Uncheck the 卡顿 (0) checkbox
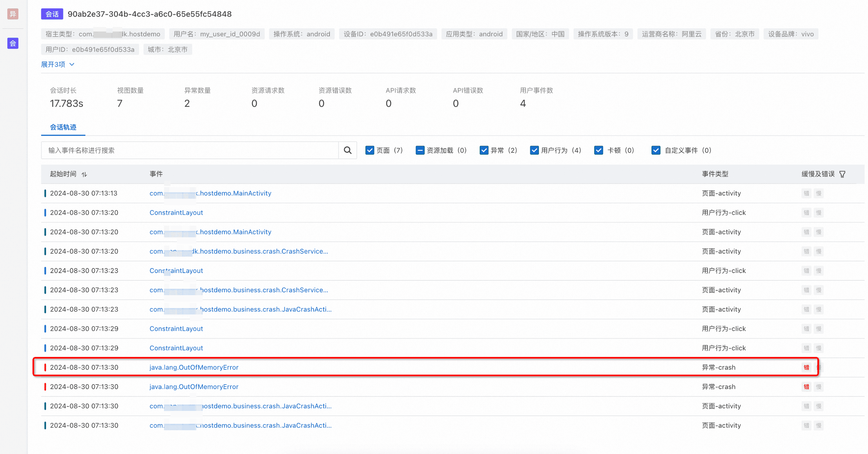 click(x=598, y=150)
